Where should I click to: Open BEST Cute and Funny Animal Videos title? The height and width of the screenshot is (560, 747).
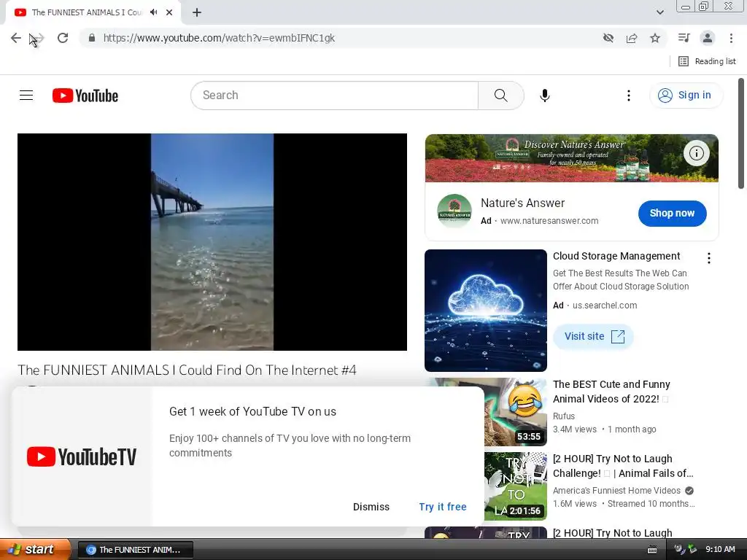tap(611, 392)
